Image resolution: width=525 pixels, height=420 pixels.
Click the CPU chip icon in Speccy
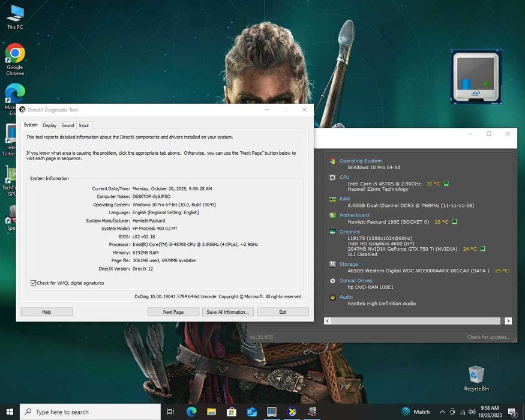(x=332, y=178)
